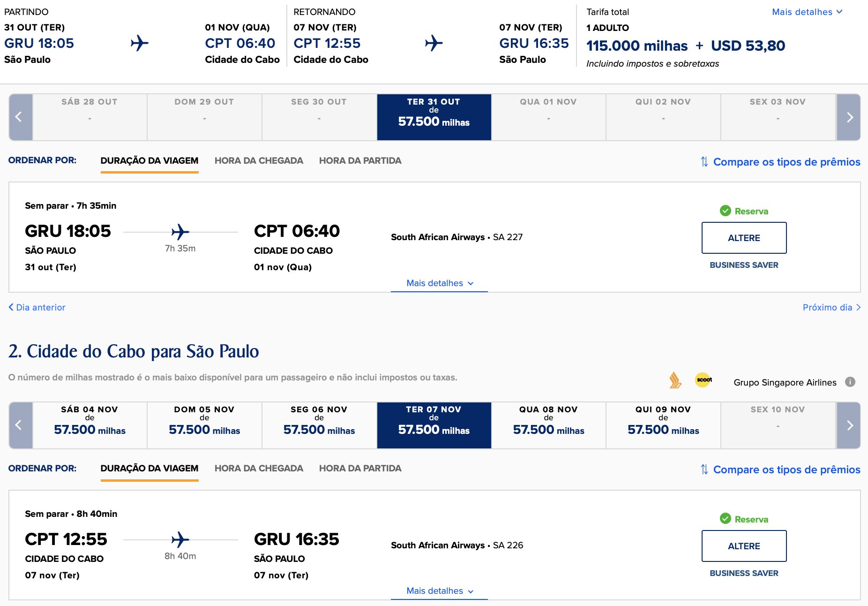Click the Singapore Airlines logo icon

click(675, 380)
